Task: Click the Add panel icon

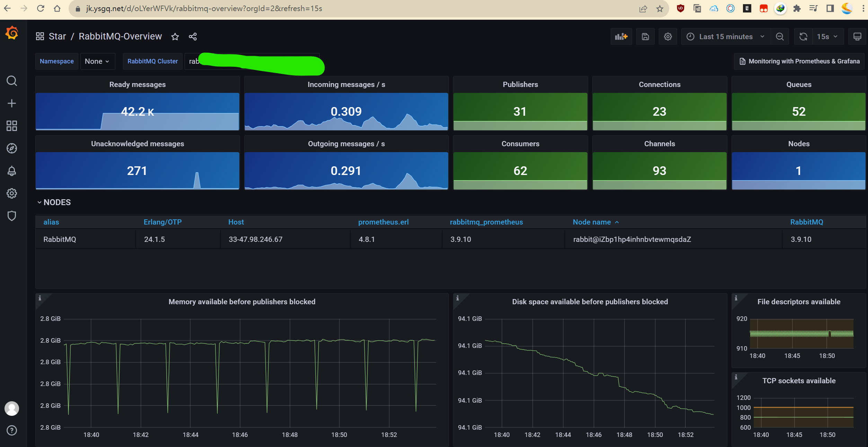Action: click(x=621, y=37)
